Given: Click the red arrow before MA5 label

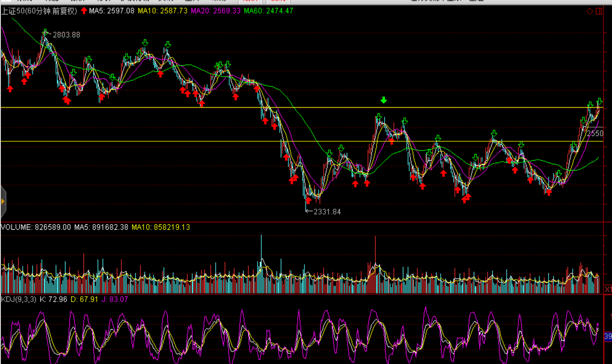Looking at the screenshot, I should pyautogui.click(x=84, y=11).
